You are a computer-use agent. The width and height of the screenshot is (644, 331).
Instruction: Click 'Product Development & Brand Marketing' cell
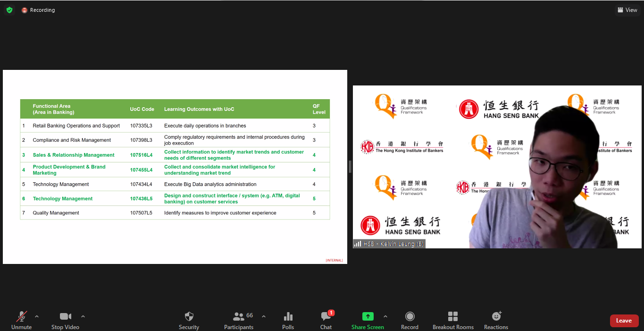click(x=69, y=170)
